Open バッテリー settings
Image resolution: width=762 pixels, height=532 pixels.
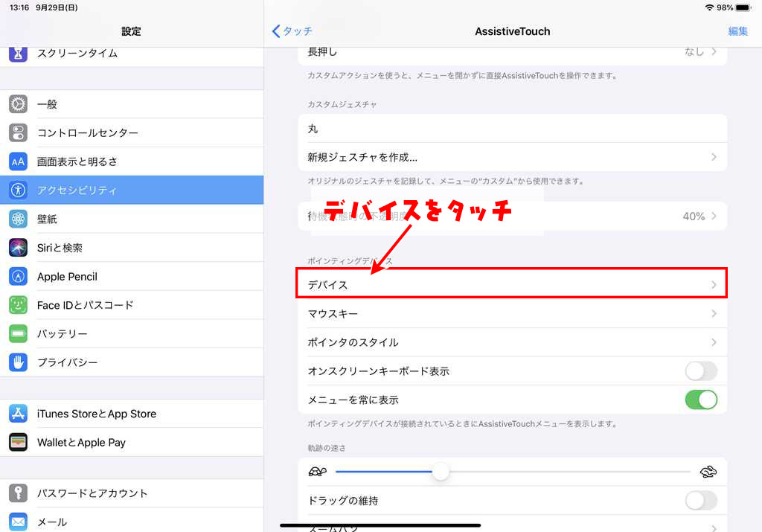[x=132, y=334]
